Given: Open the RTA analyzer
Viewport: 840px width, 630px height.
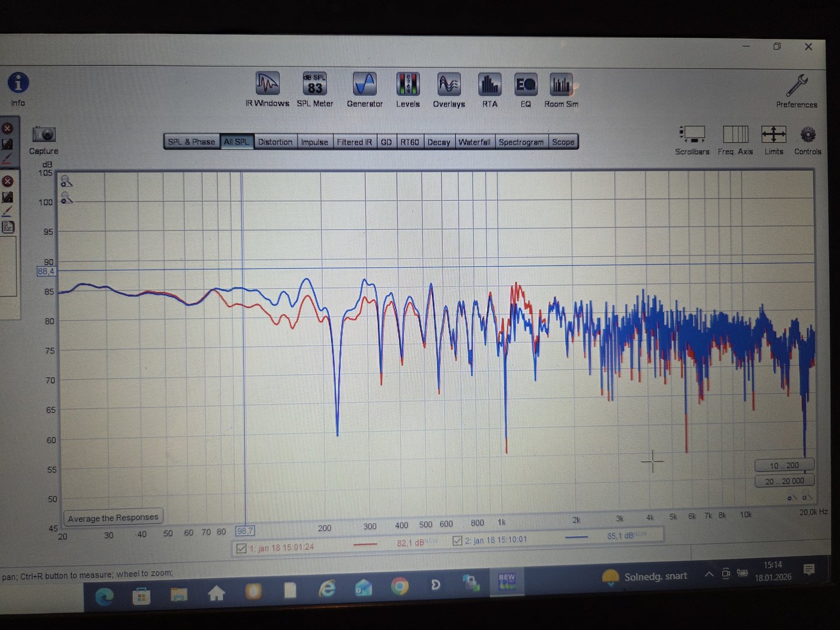Looking at the screenshot, I should pos(489,85).
